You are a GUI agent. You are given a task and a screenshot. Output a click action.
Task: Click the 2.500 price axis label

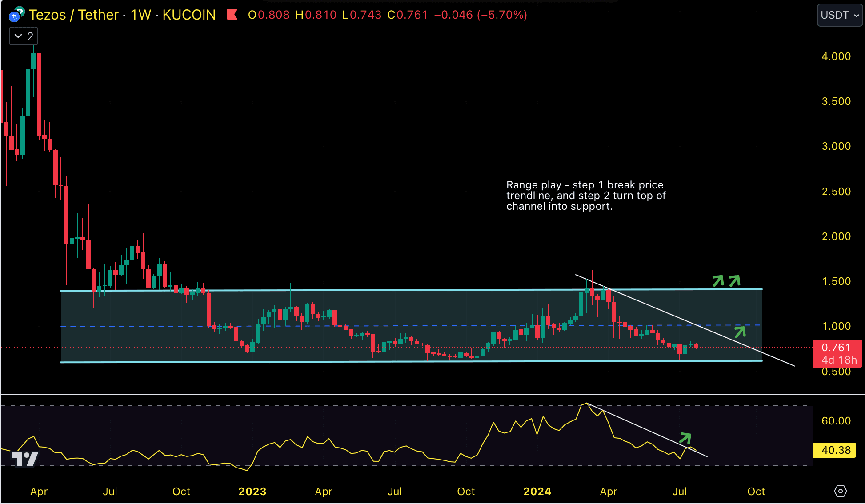click(836, 192)
